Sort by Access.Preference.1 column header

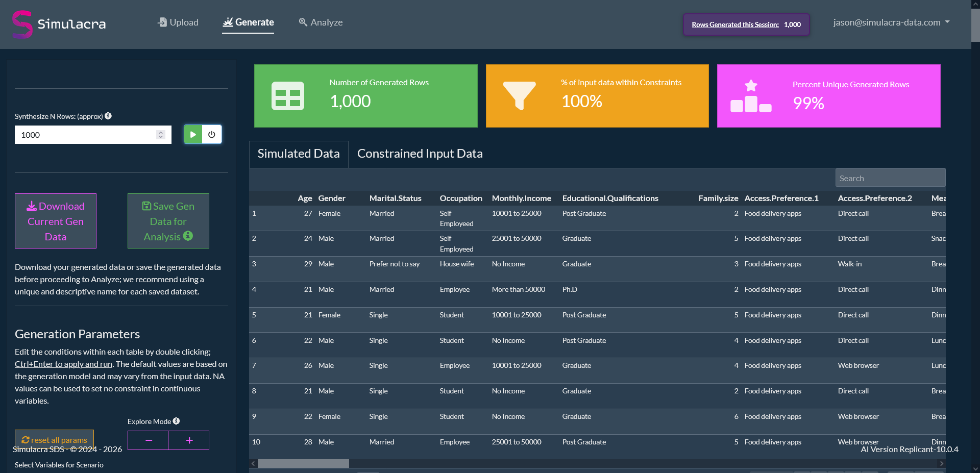pos(781,198)
